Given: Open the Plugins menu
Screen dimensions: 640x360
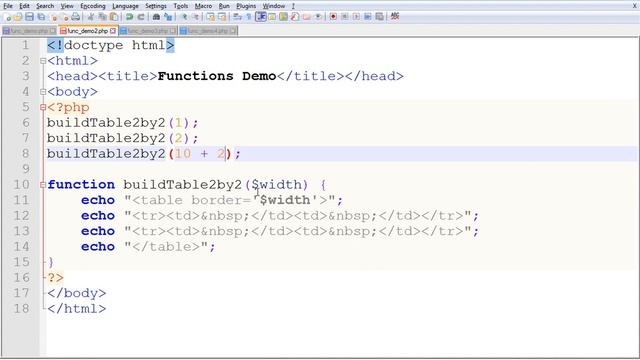Looking at the screenshot, I should 246,6.
